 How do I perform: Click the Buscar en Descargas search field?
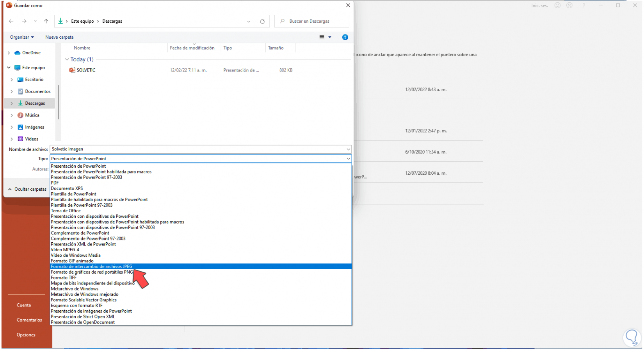tap(312, 21)
